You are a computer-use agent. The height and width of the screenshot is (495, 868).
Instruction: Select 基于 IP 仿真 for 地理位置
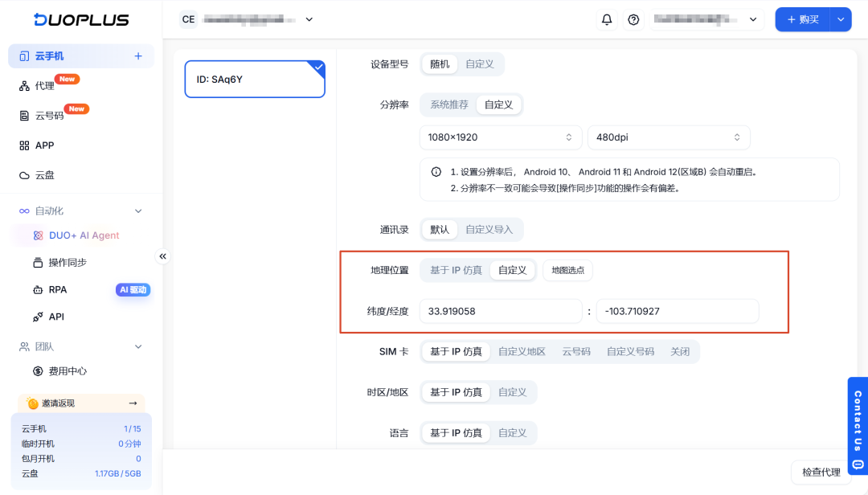456,270
